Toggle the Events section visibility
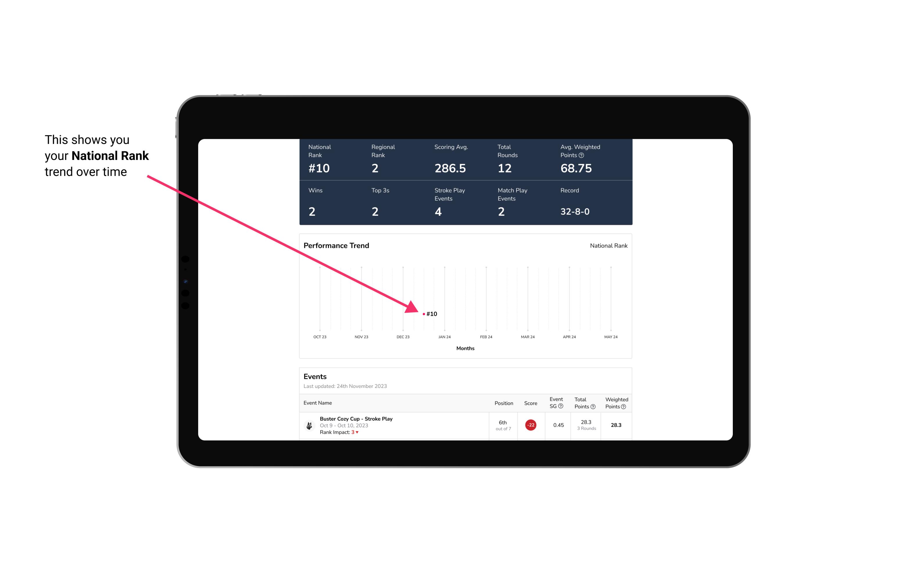Image resolution: width=924 pixels, height=561 pixels. (315, 376)
